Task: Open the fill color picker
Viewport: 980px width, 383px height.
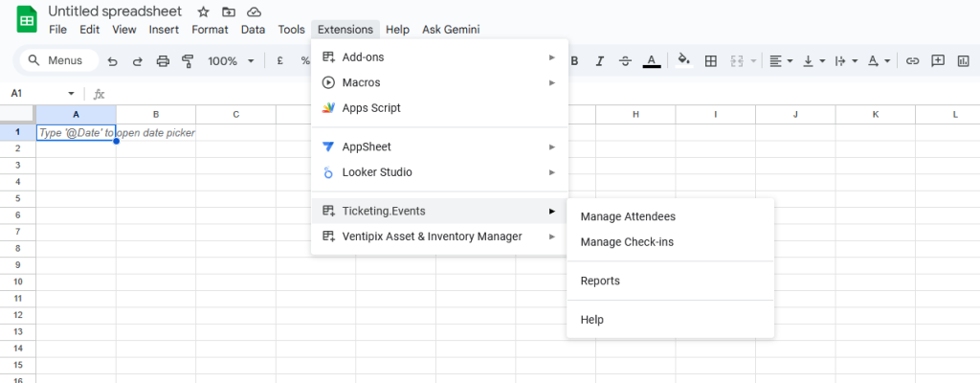Action: click(x=683, y=61)
